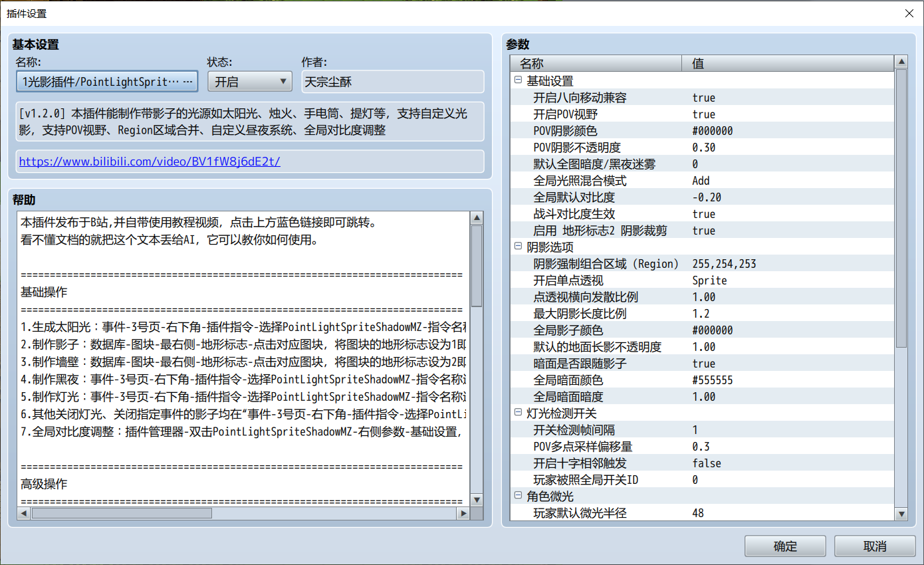Select the 开启单点透视 value Sprite
The image size is (924, 565).
709,281
